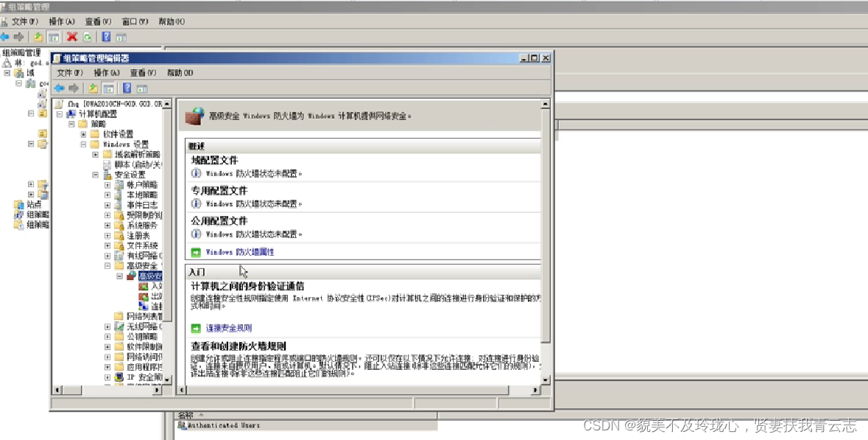Toggle the console tree icon in the 组策略管理编辑器 toolbar

pyautogui.click(x=108, y=88)
